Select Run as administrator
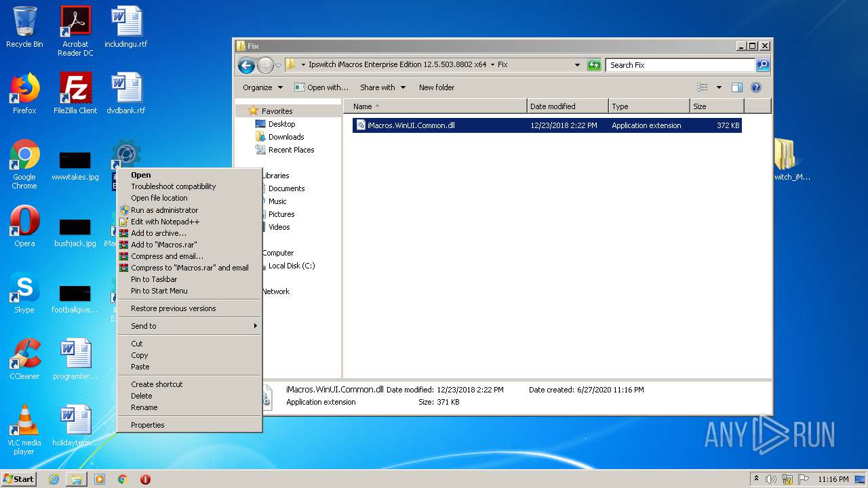The image size is (868, 488). 190,210
